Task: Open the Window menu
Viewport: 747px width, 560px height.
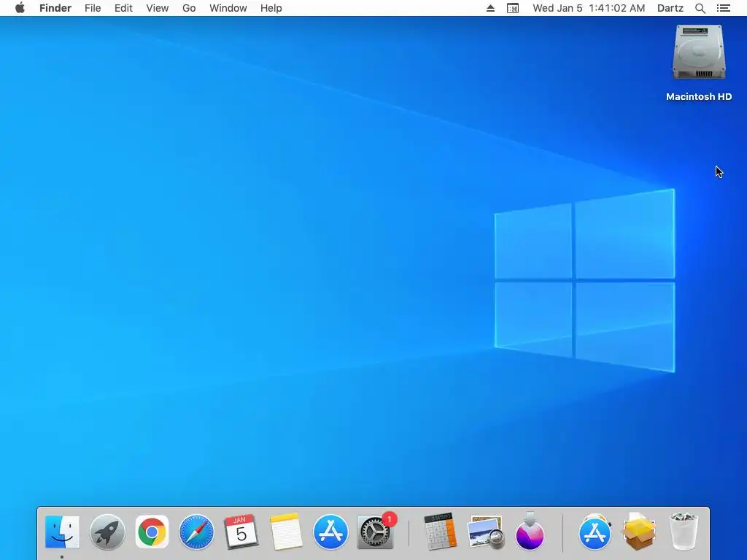Action: 228,8
